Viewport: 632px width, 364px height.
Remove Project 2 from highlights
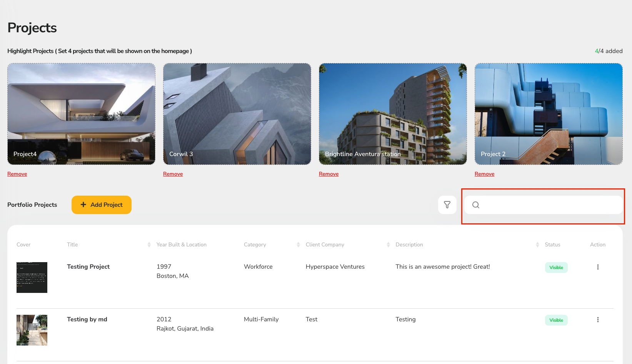click(x=484, y=174)
